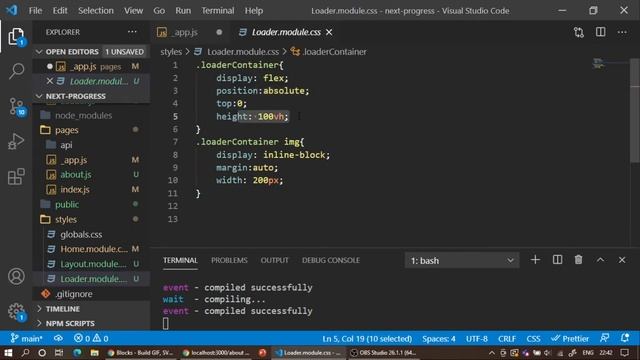Viewport: 640px width, 360px height.
Task: Expand the public folder
Action: (91, 204)
